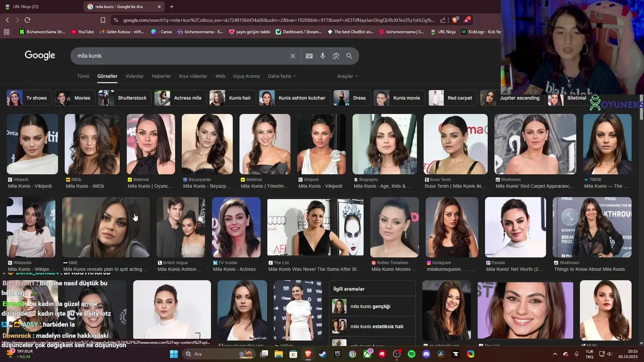Clear the search box with the X icon
Image resolution: width=644 pixels, height=362 pixels.
click(x=293, y=56)
